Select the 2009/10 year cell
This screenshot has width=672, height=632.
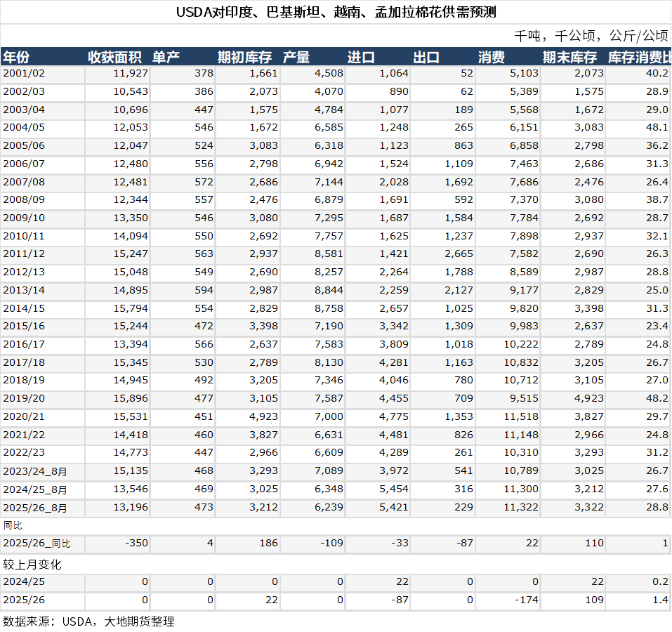coord(24,218)
